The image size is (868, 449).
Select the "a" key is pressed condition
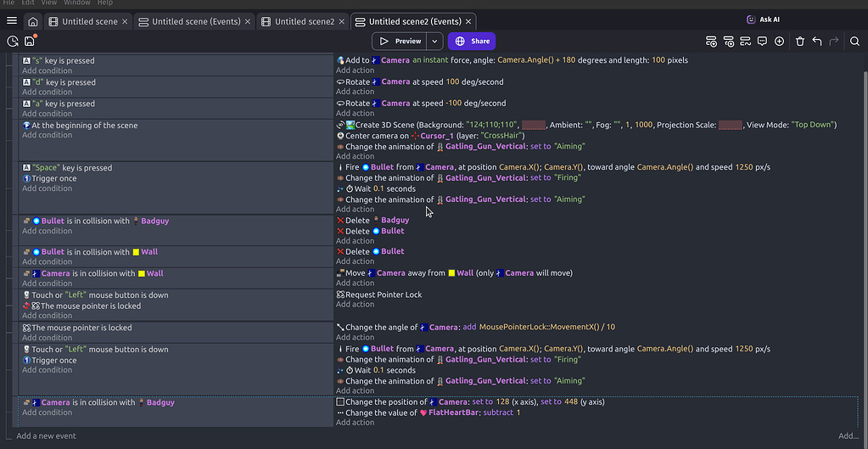(x=59, y=104)
